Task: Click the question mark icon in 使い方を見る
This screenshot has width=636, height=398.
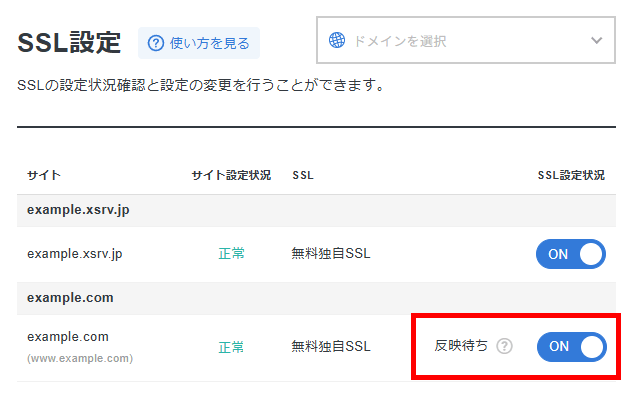Action: [155, 43]
